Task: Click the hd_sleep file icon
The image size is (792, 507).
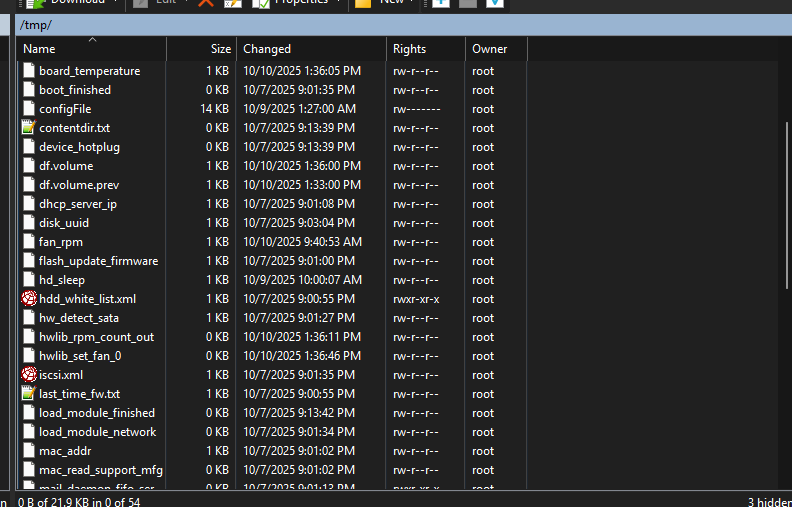Action: [29, 280]
